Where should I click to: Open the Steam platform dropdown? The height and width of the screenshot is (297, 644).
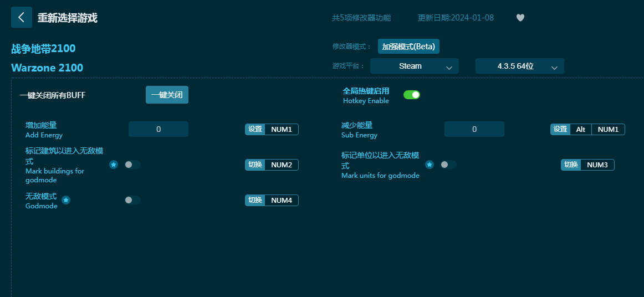(x=414, y=66)
